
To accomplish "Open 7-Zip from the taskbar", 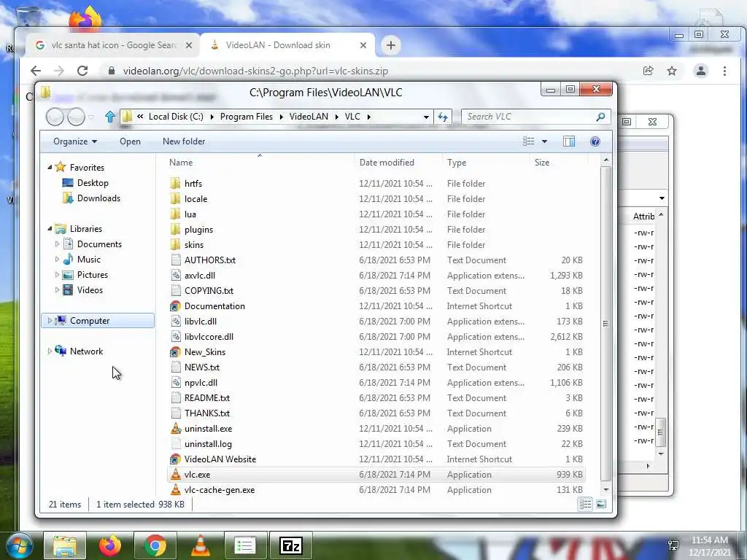I will pyautogui.click(x=291, y=545).
